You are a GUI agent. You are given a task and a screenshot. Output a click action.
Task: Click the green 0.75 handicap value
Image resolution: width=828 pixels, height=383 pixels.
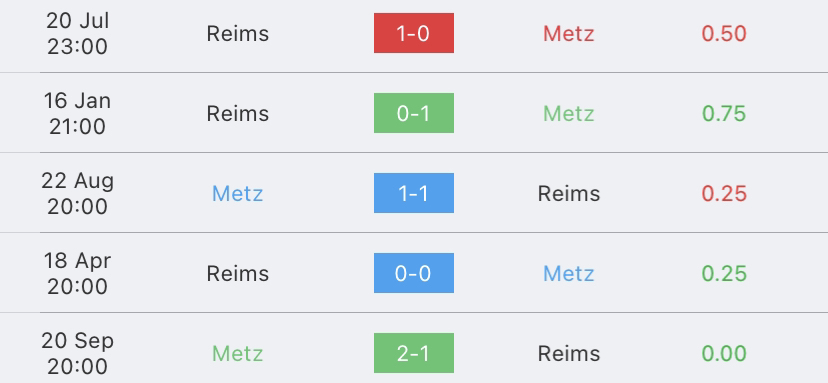(x=724, y=113)
